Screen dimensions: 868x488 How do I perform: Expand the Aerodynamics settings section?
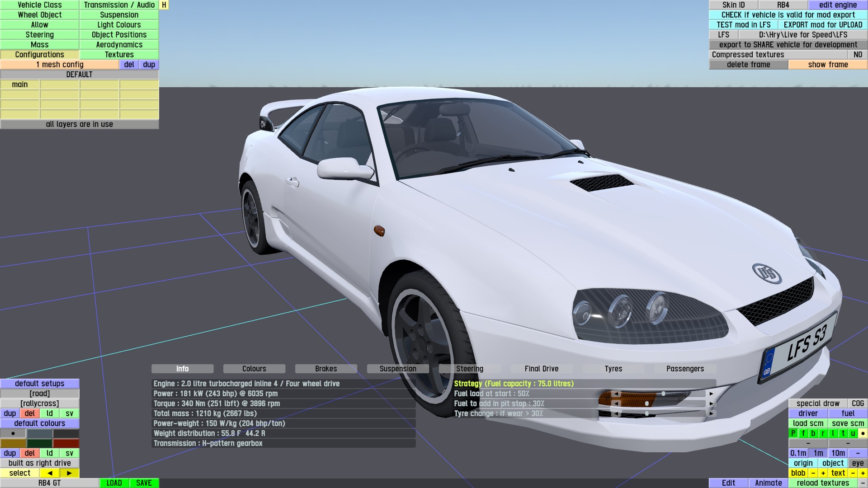click(x=119, y=45)
